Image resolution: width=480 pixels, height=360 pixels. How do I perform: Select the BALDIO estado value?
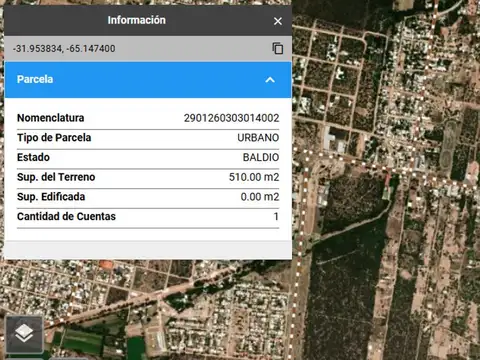click(x=261, y=157)
